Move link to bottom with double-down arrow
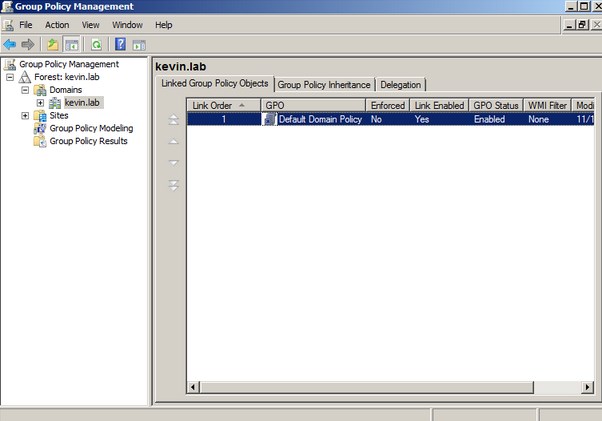 [174, 185]
